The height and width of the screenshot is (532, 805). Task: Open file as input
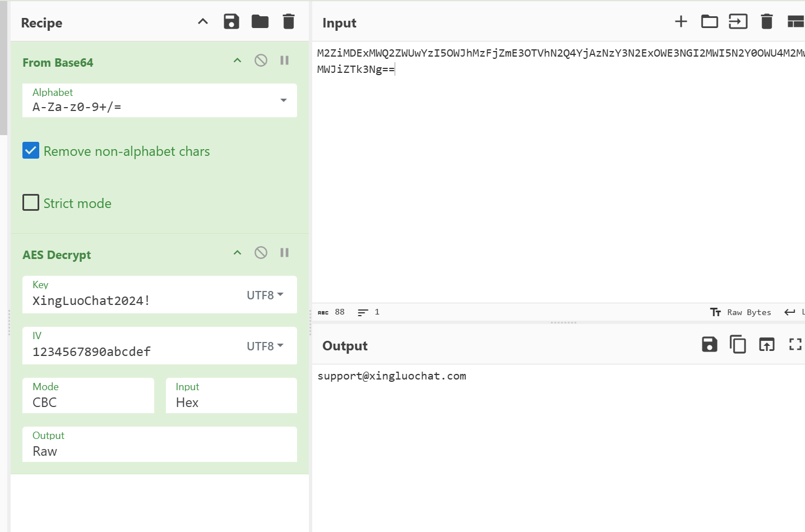(738, 22)
